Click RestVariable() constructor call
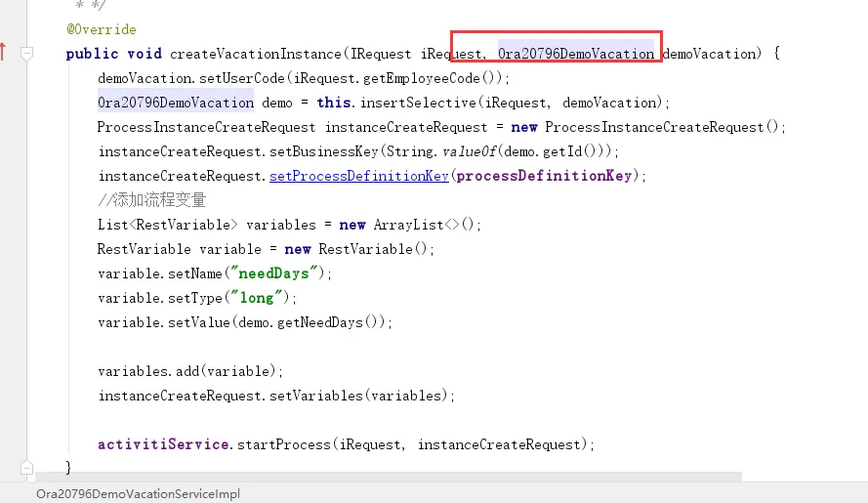Viewport: 868px width, 503px height. point(373,249)
